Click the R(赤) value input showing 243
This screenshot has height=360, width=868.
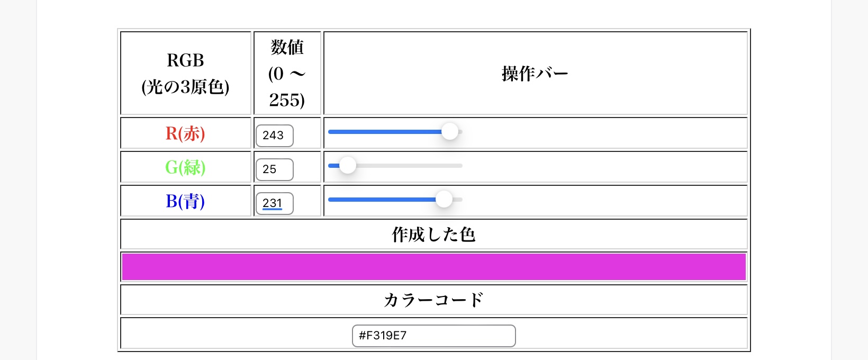point(274,136)
